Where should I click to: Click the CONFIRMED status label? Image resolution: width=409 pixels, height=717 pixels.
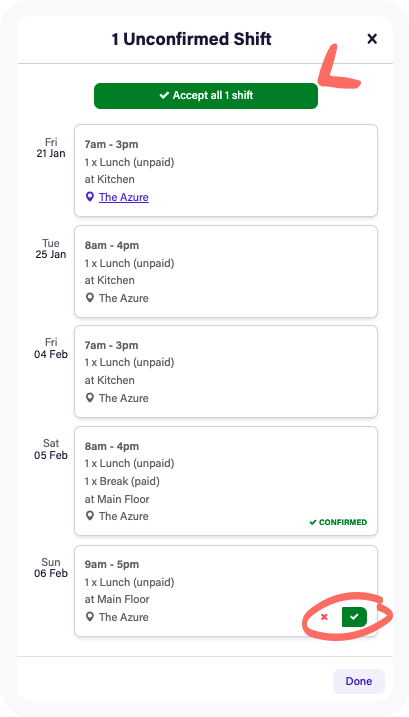point(338,522)
